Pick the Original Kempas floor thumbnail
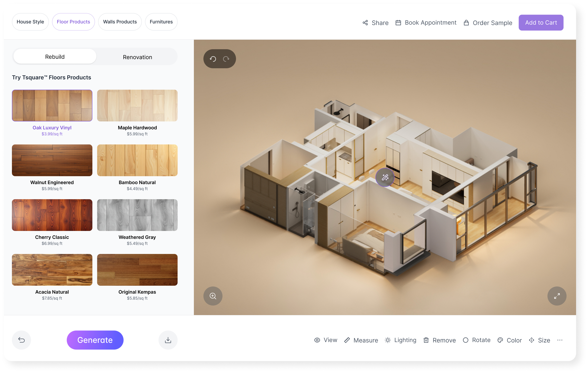588x373 pixels. tap(137, 270)
